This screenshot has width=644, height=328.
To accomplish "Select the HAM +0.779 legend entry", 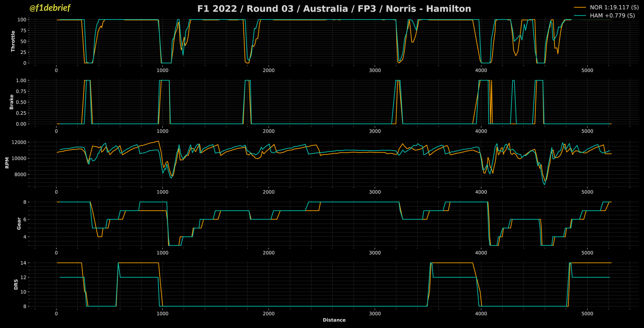I will pyautogui.click(x=612, y=15).
